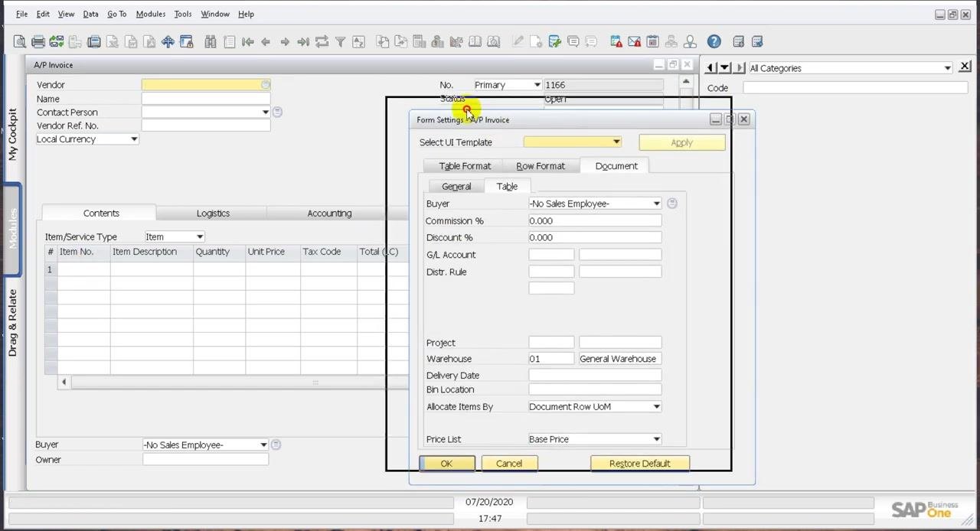This screenshot has width=980, height=531.
Task: Open Print Preview from the toolbar
Action: pyautogui.click(x=19, y=41)
